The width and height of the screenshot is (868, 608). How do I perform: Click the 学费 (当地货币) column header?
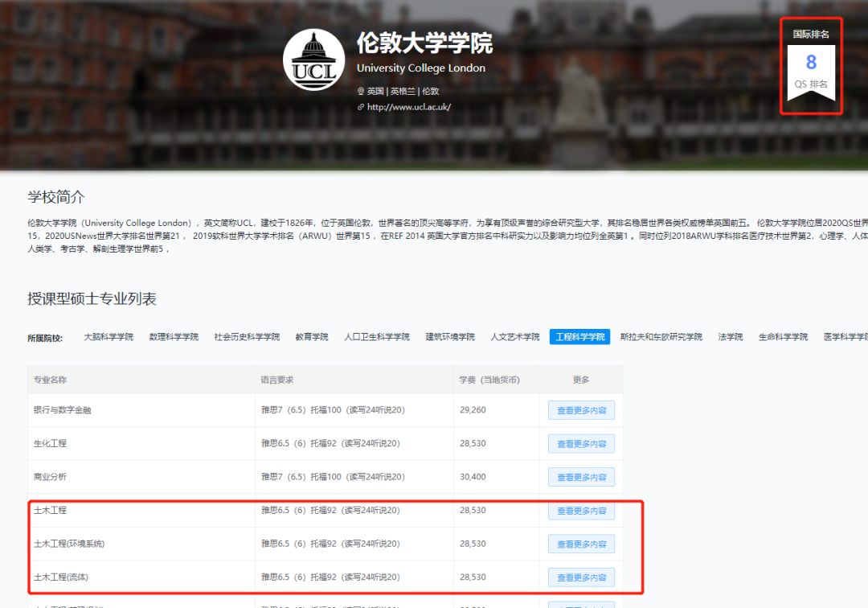pos(489,380)
